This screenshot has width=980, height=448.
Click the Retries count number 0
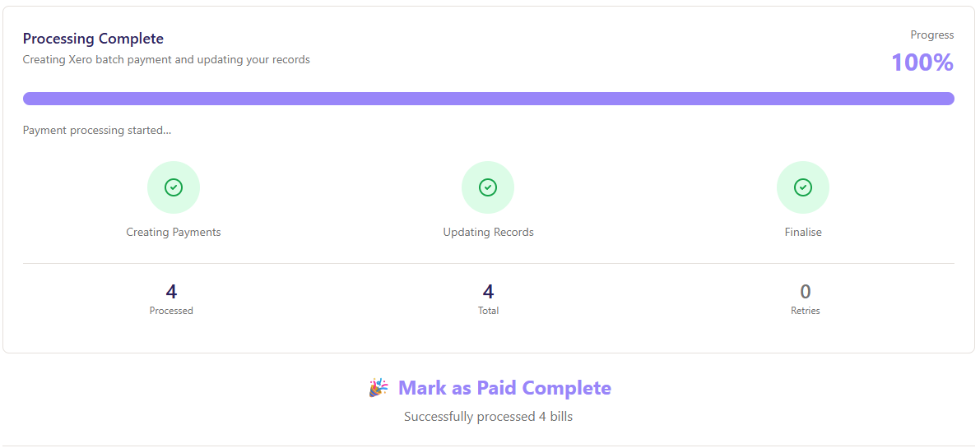tap(806, 292)
